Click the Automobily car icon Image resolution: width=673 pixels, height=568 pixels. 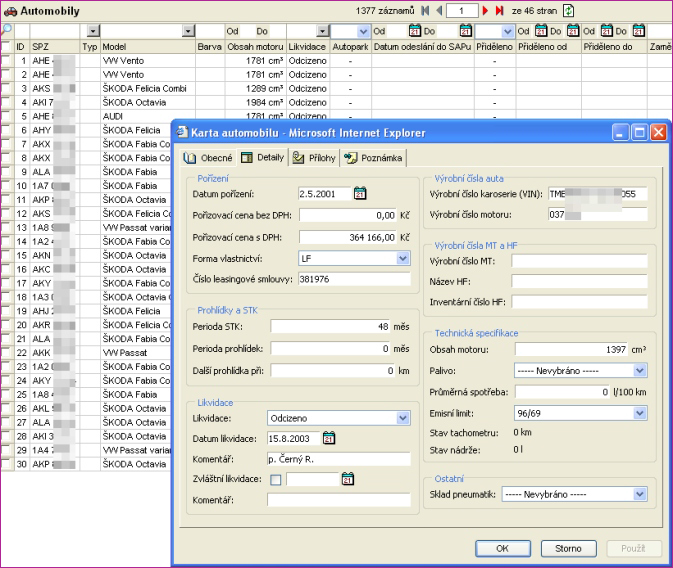(x=10, y=11)
